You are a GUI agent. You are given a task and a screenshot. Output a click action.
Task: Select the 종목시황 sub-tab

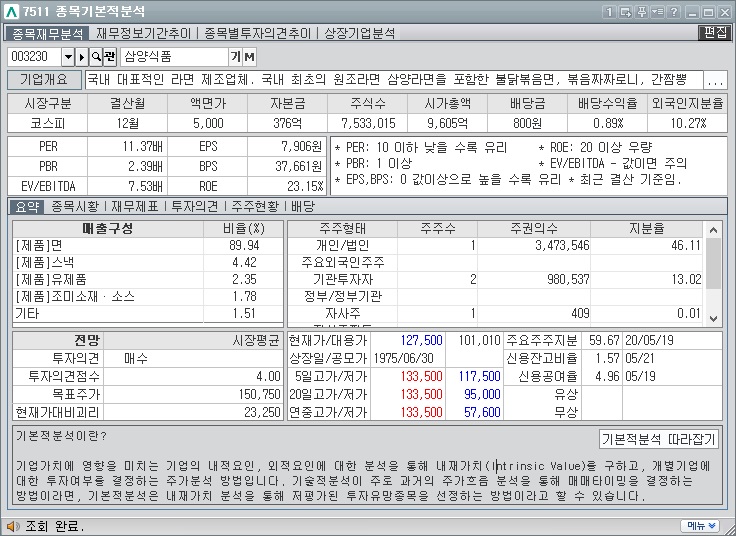[75, 207]
